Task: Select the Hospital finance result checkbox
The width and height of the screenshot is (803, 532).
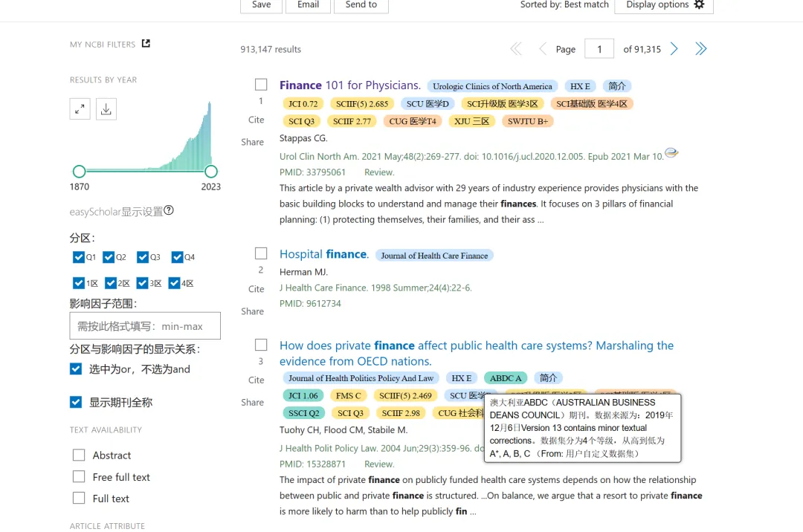Action: (x=261, y=253)
